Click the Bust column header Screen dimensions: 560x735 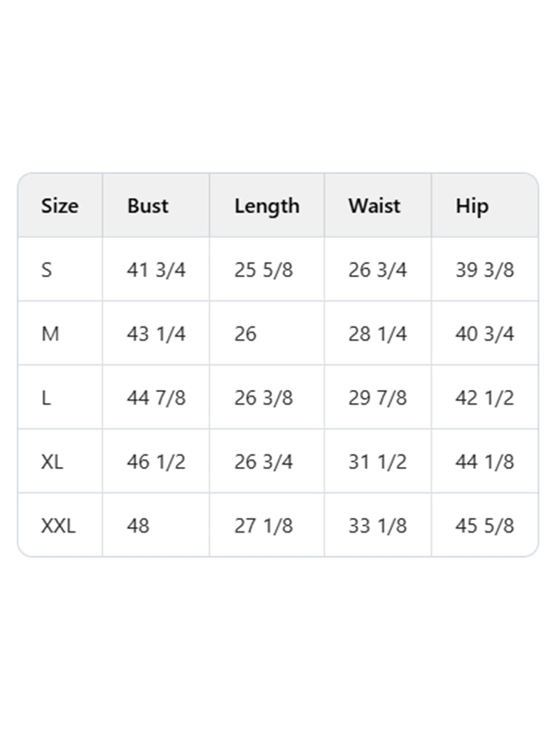tap(148, 206)
